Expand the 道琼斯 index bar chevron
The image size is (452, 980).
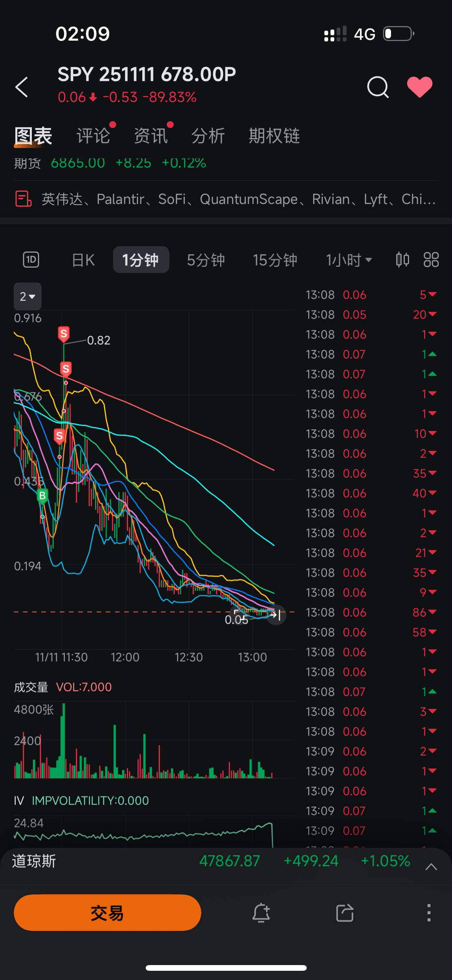point(431,867)
